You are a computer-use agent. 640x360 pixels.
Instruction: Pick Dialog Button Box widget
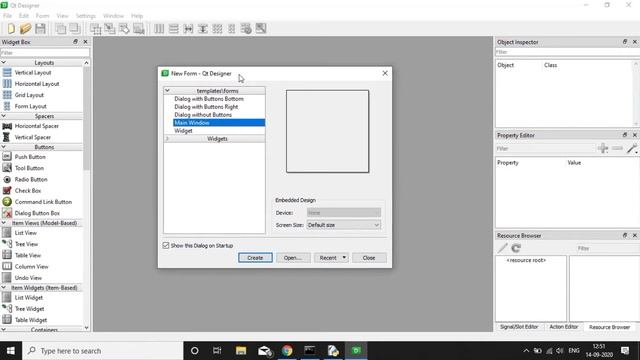37,213
